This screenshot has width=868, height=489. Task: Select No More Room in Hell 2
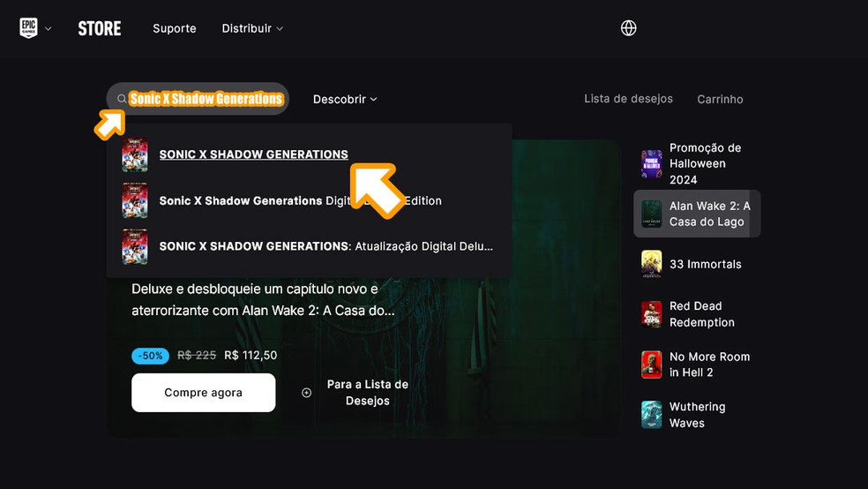click(x=697, y=365)
